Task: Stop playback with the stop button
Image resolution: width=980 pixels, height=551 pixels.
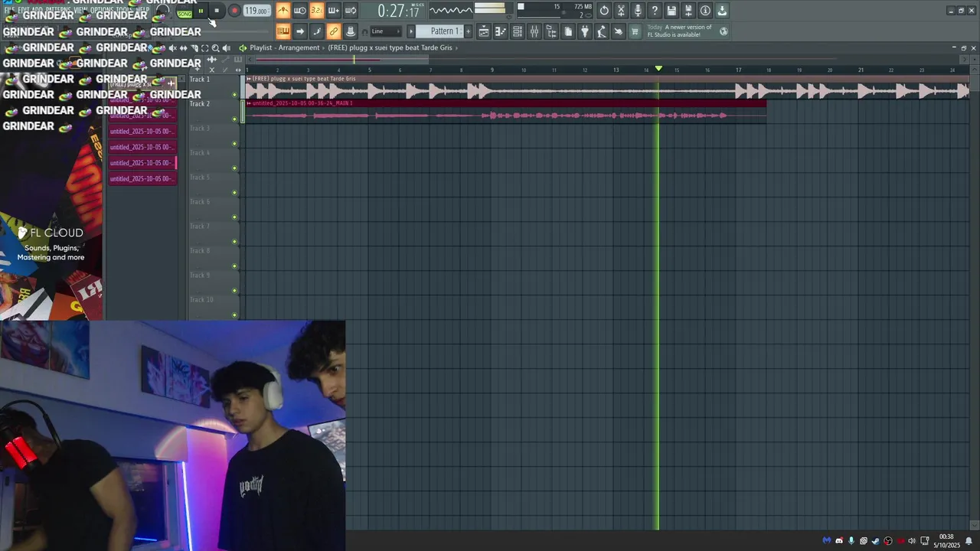Action: tap(217, 11)
